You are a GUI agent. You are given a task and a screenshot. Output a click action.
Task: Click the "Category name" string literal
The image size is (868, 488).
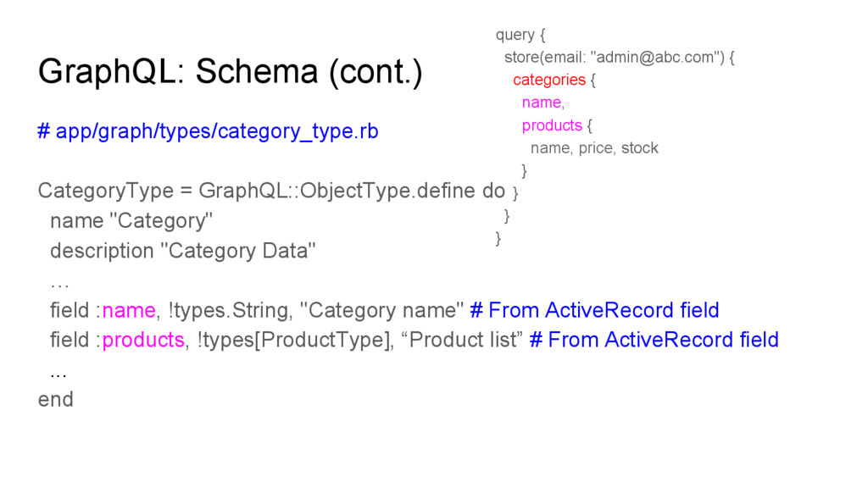tap(381, 310)
